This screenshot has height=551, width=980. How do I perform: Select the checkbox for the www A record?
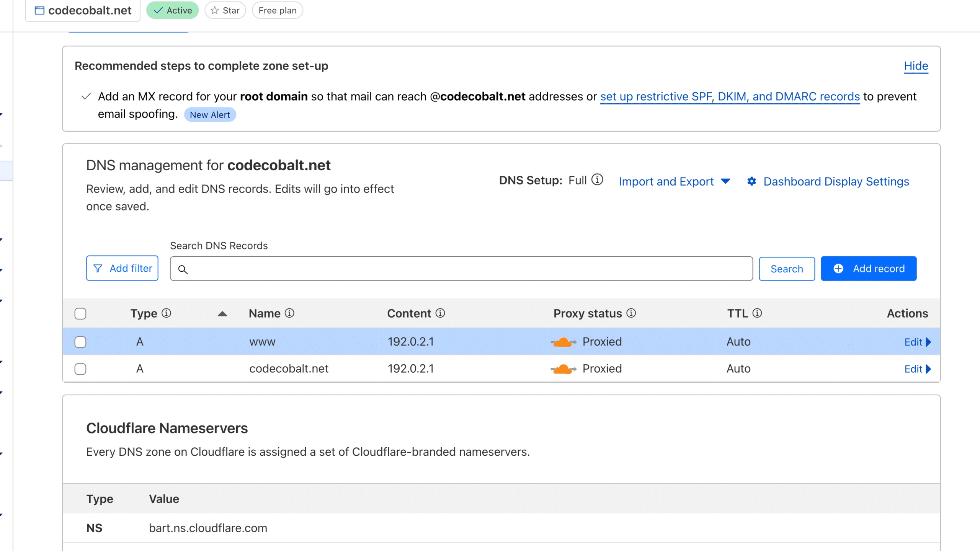(80, 342)
